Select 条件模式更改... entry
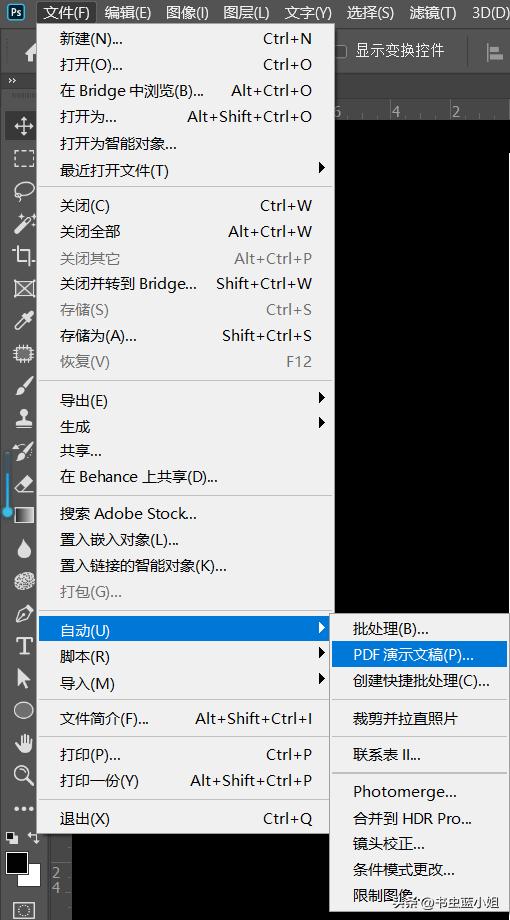The image size is (510, 920). tap(419, 870)
